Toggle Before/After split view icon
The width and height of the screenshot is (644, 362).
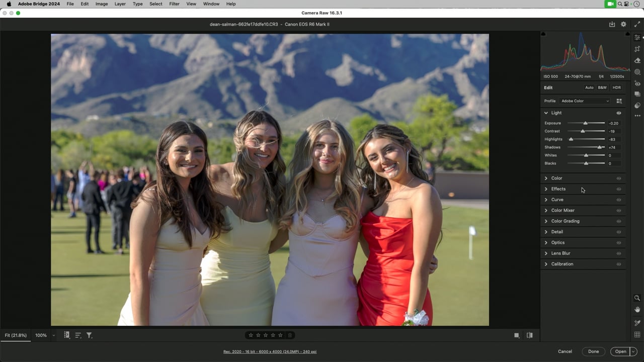[x=529, y=335]
